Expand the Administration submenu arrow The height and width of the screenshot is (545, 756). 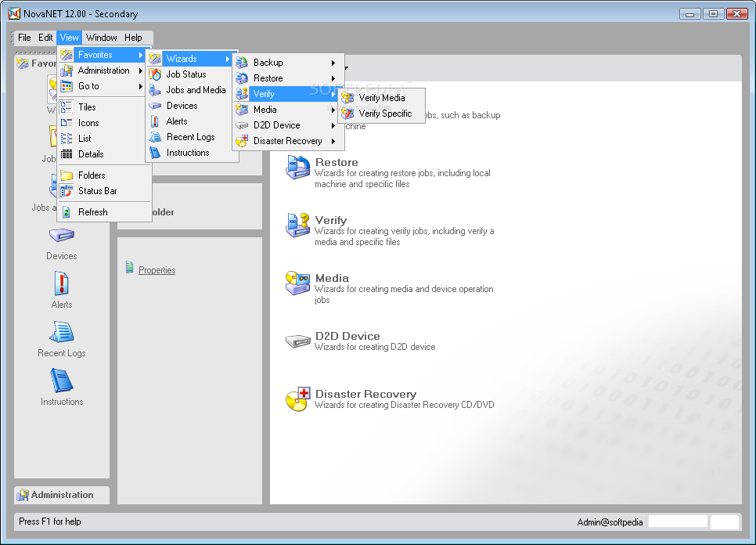[x=140, y=71]
